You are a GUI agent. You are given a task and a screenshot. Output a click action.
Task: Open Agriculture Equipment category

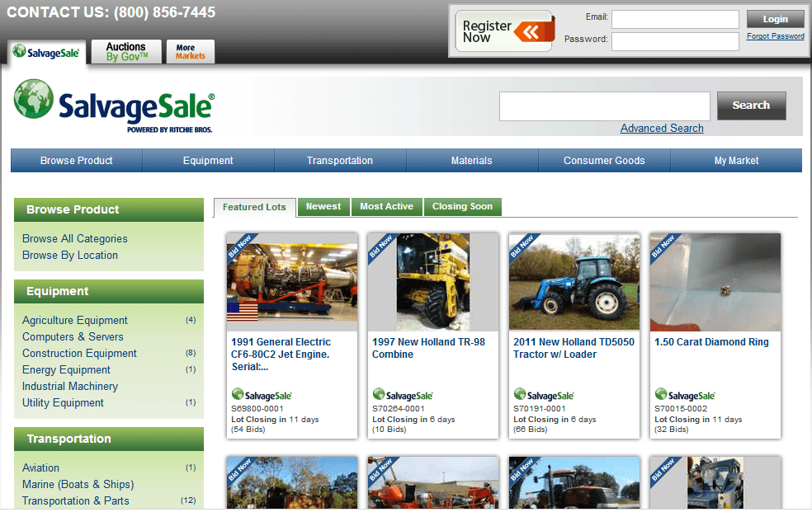(75, 320)
